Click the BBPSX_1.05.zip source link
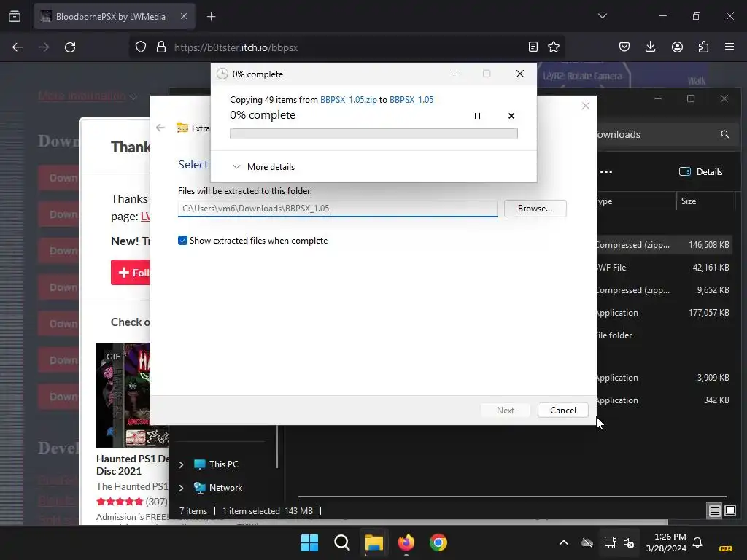747x560 pixels. [x=348, y=99]
